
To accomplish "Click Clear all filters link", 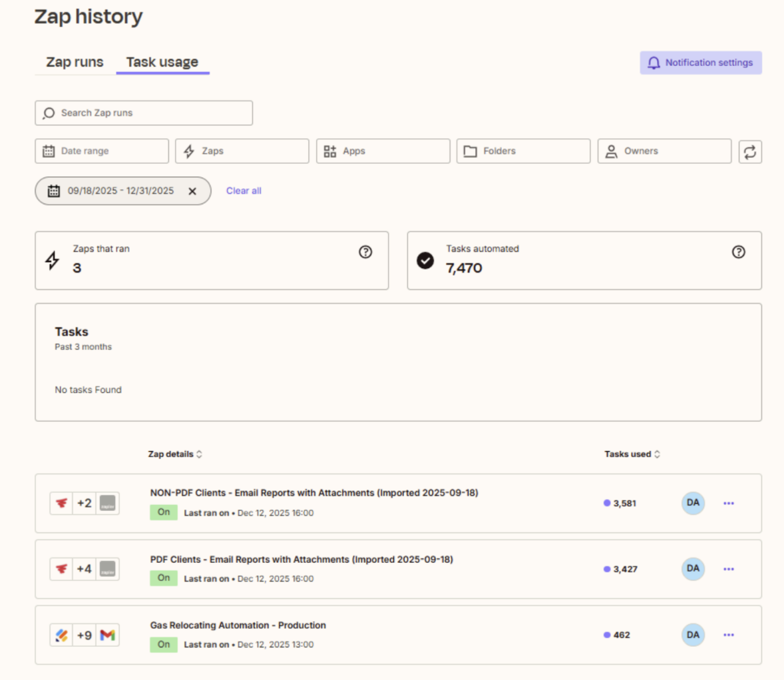I will click(244, 191).
